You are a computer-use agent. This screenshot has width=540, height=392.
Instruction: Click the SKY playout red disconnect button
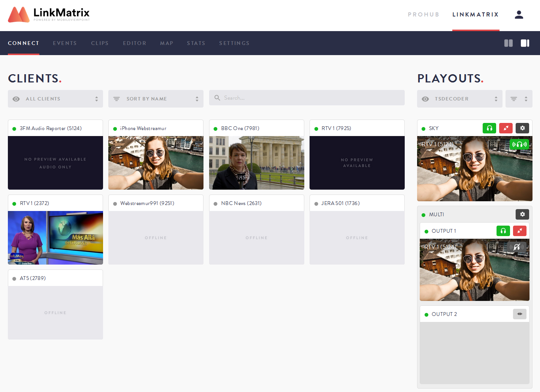pyautogui.click(x=506, y=128)
